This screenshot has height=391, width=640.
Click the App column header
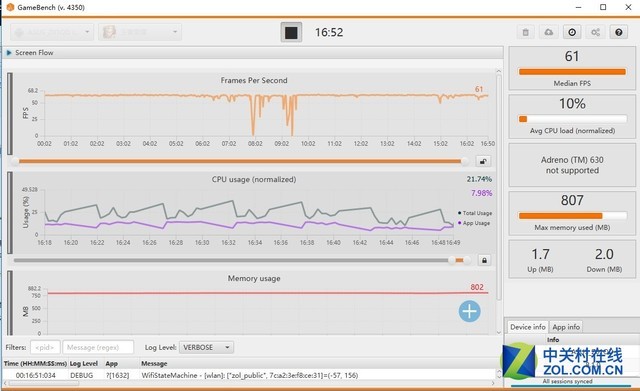click(111, 363)
